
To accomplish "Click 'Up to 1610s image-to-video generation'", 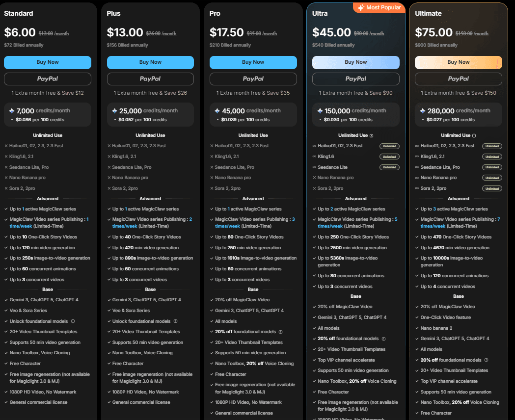I will click(256, 258).
